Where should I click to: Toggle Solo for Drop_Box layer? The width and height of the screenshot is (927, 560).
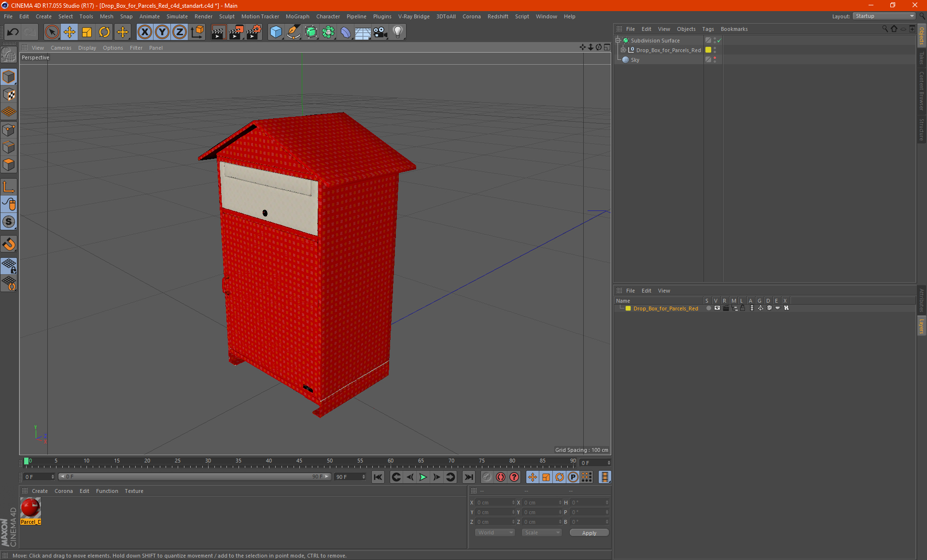(x=708, y=308)
